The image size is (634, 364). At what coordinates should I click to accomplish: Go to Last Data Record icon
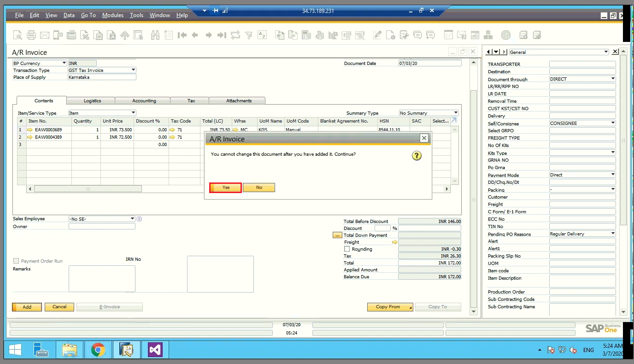point(222,35)
